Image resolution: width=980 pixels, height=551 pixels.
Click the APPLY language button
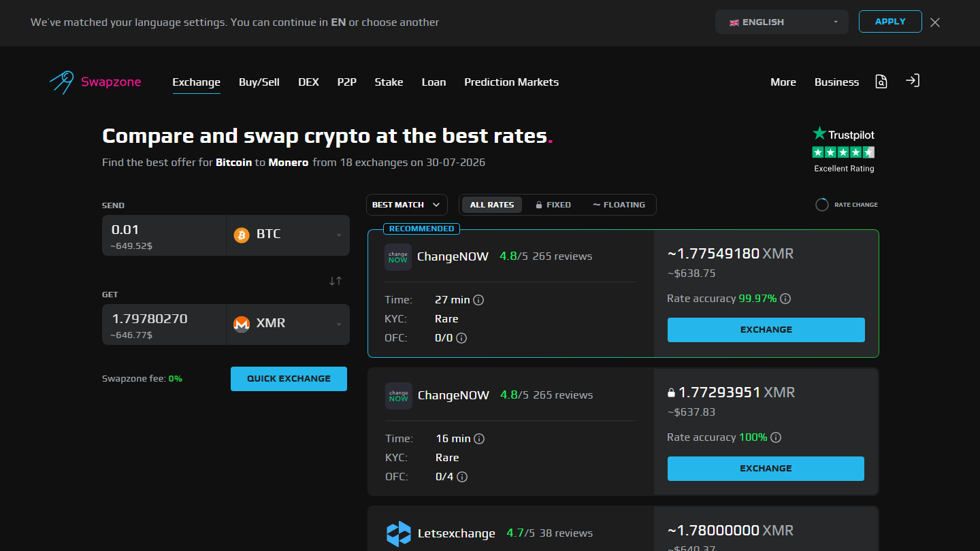pyautogui.click(x=890, y=22)
